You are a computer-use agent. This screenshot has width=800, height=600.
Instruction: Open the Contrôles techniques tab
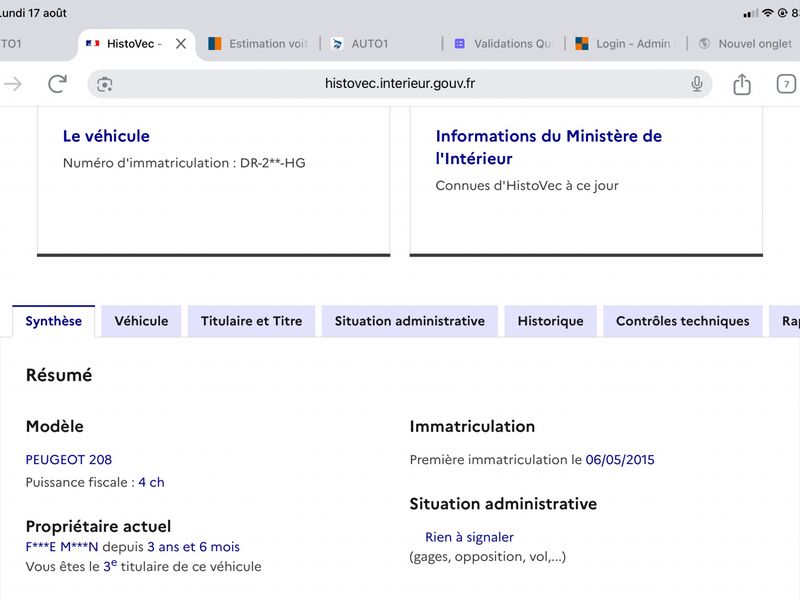point(683,321)
